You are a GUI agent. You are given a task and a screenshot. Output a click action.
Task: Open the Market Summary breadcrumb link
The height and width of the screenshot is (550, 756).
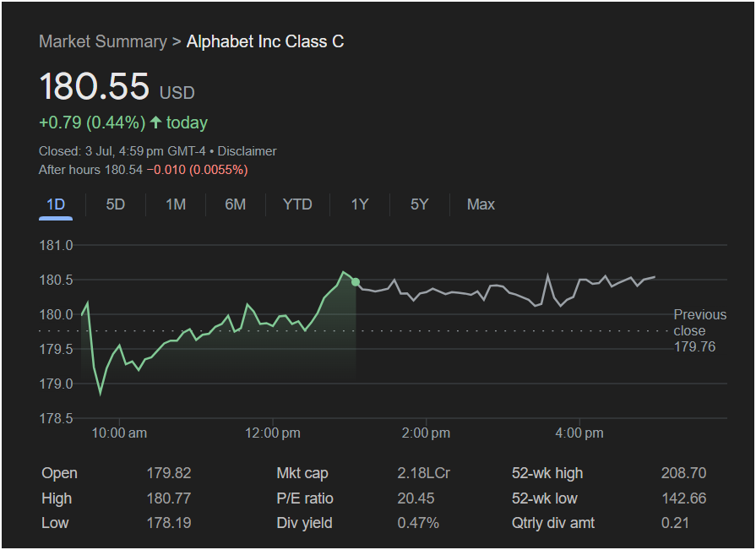[x=103, y=41]
